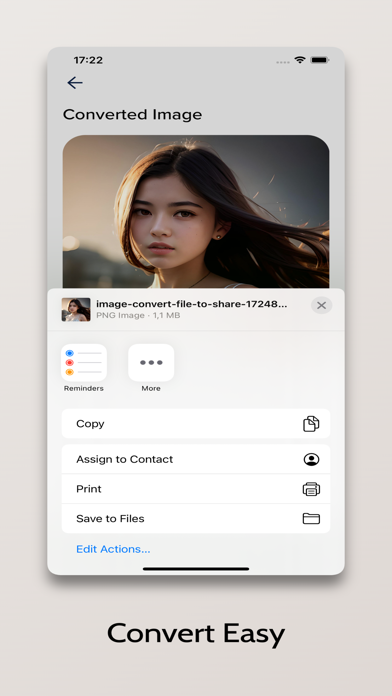Click the Wi-Fi status icon
Screen dimensions: 392x696
tap(300, 60)
